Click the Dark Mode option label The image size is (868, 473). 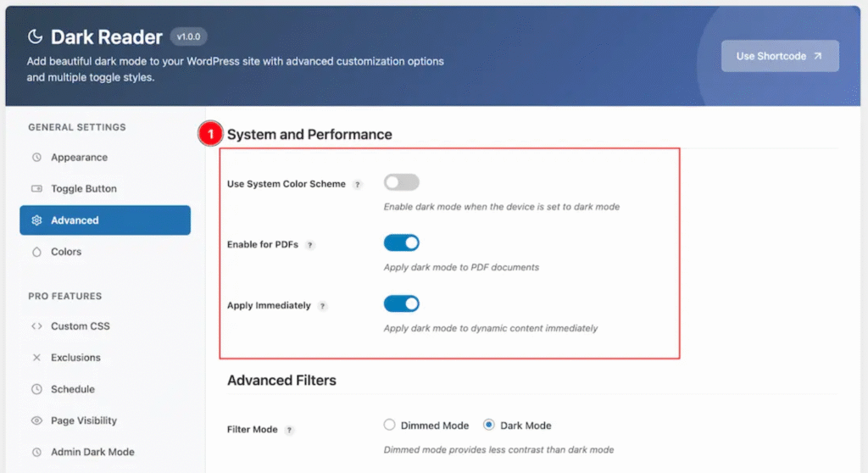[x=526, y=426]
